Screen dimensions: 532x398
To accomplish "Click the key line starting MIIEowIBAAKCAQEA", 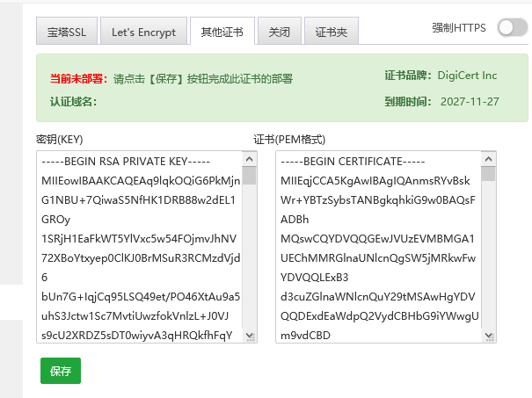I will [x=141, y=181].
